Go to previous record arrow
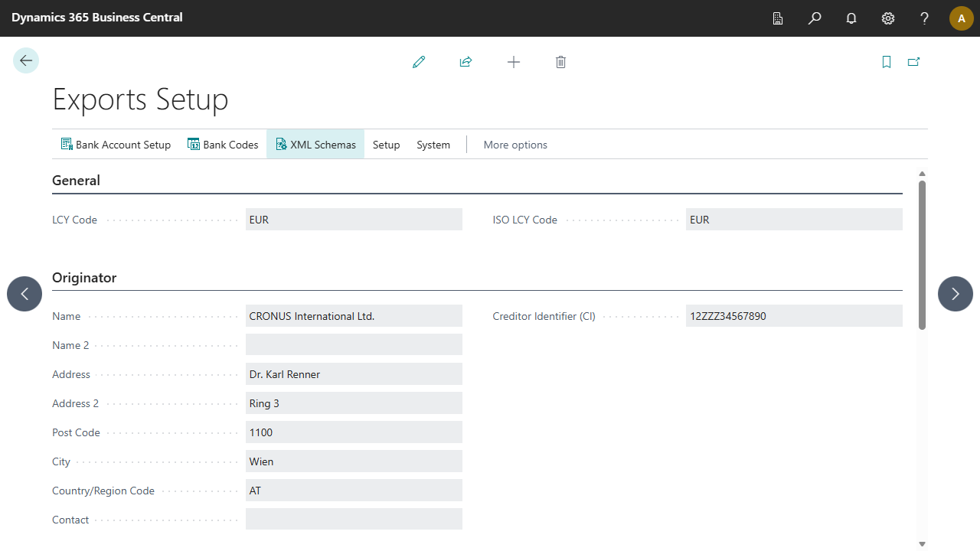The height and width of the screenshot is (551, 980). 24,294
